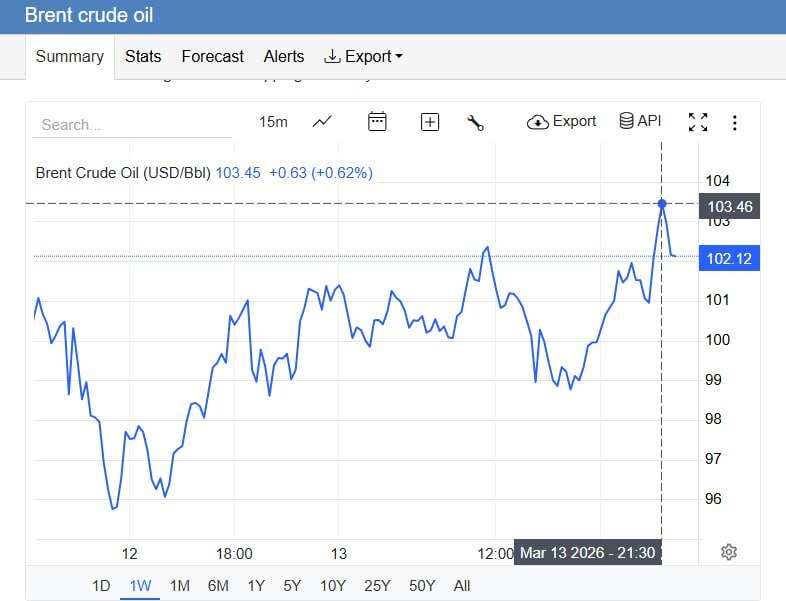Open chart settings gear icon
The image size is (786, 601).
[x=729, y=552]
